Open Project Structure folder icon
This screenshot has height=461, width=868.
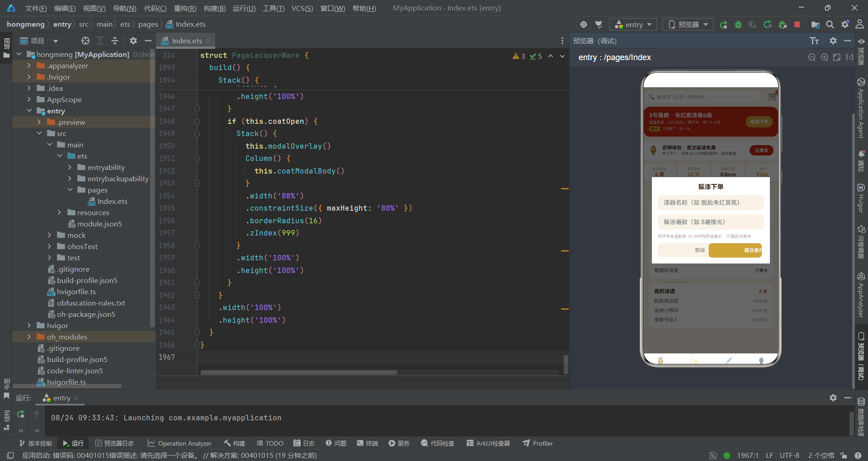coord(816,24)
